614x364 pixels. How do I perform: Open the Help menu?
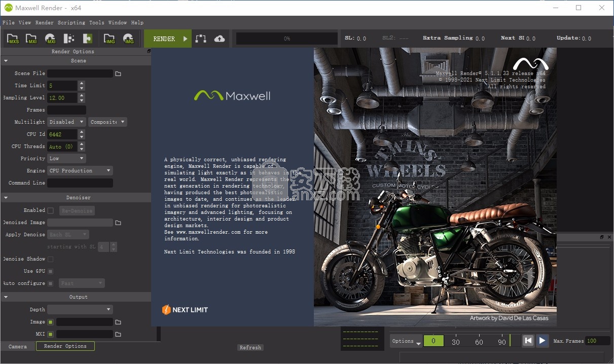(x=137, y=23)
